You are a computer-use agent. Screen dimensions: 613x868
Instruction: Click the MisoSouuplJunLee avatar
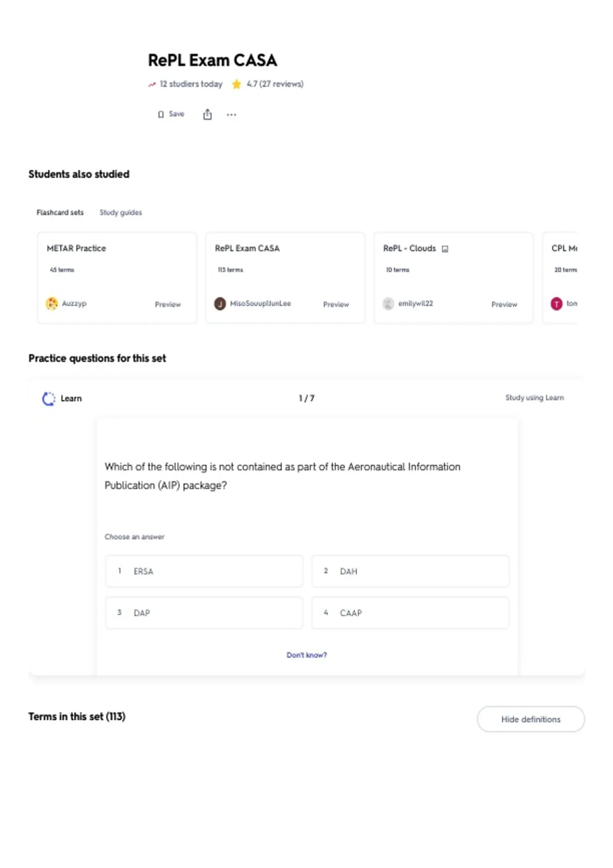[x=220, y=304]
